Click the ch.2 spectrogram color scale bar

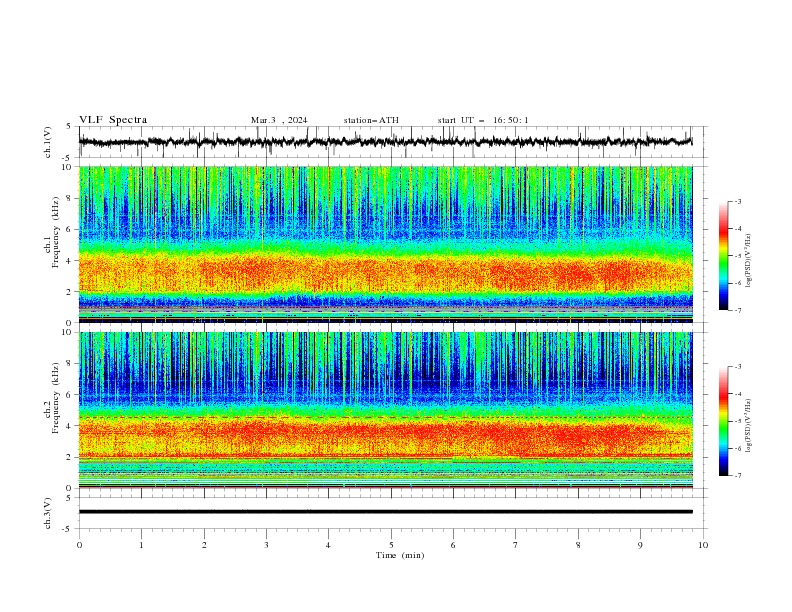(x=723, y=421)
